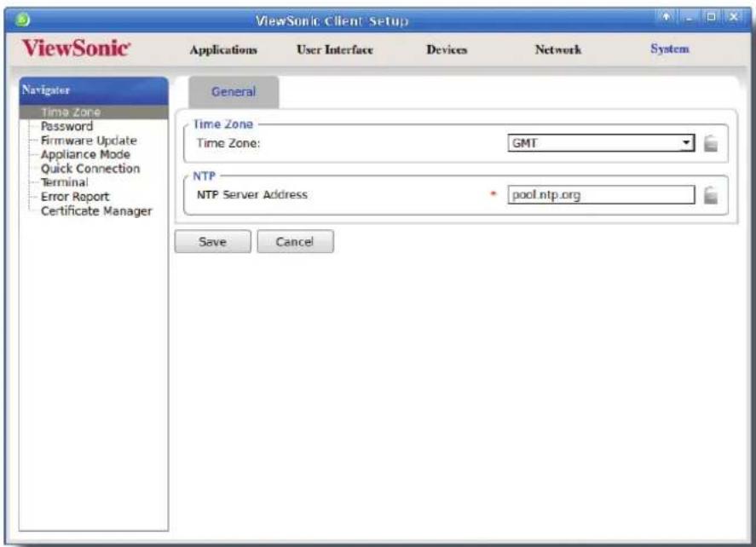Click the lock icon beside the Time Zone dropdown

pyautogui.click(x=711, y=143)
